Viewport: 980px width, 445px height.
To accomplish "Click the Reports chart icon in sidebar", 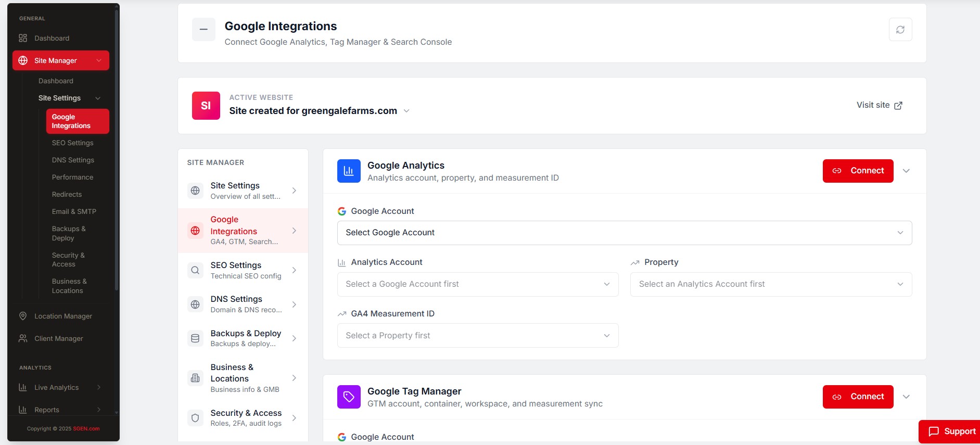I will [x=23, y=410].
